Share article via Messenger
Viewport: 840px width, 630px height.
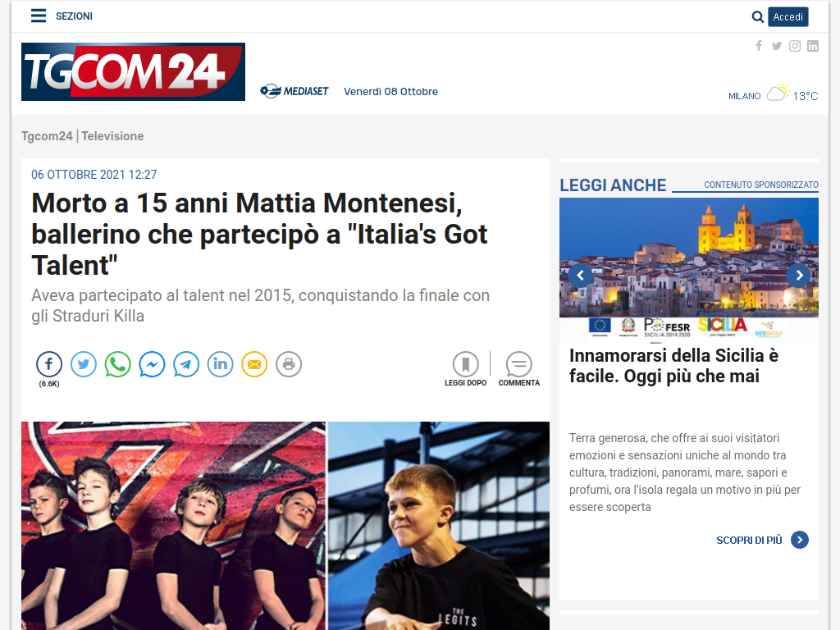(x=152, y=364)
